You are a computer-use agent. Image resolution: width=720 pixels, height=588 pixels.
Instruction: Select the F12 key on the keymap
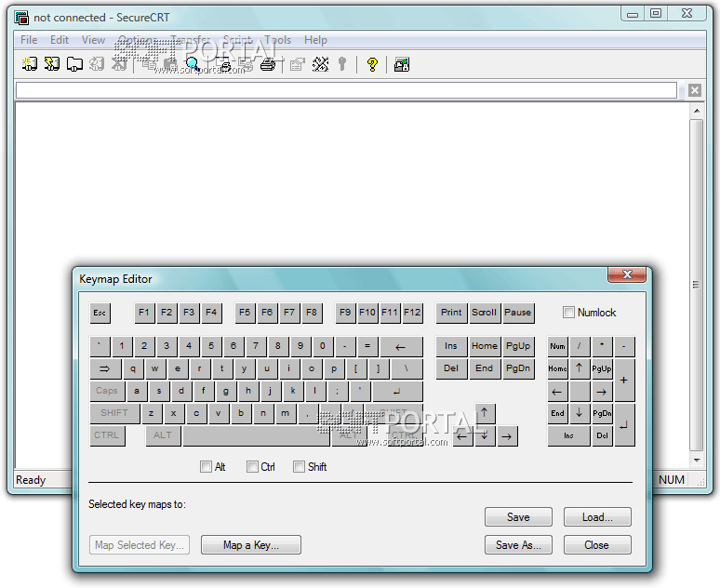pos(412,313)
